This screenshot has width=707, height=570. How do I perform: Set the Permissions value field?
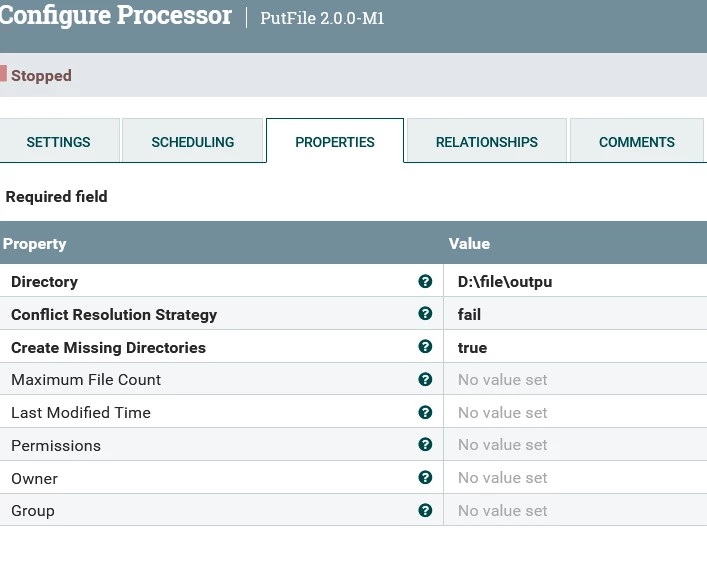point(575,445)
